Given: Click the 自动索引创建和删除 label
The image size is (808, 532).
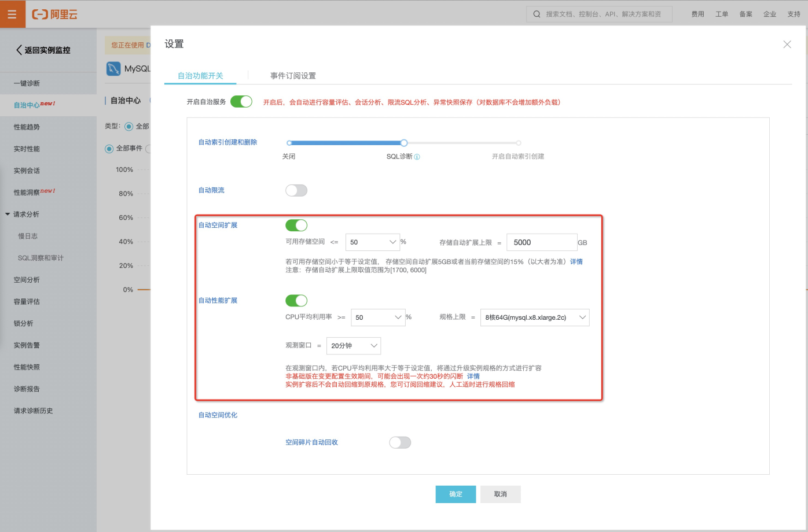Looking at the screenshot, I should pos(228,142).
